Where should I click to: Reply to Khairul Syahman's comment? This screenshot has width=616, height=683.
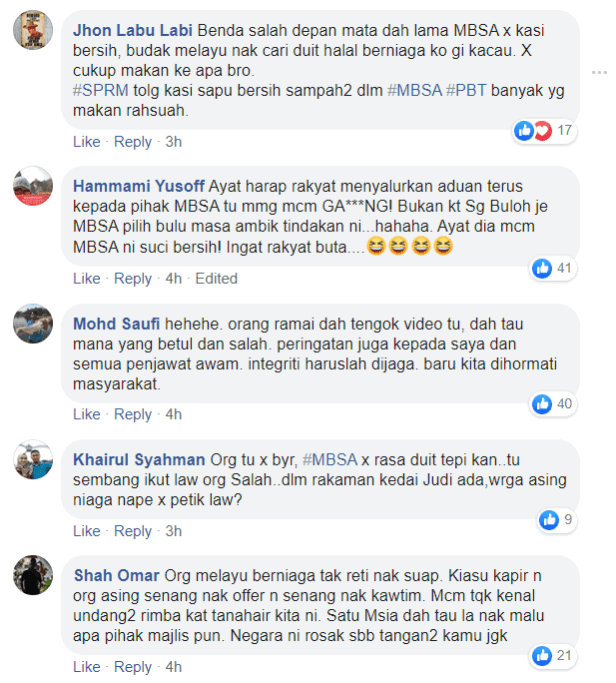[x=133, y=531]
